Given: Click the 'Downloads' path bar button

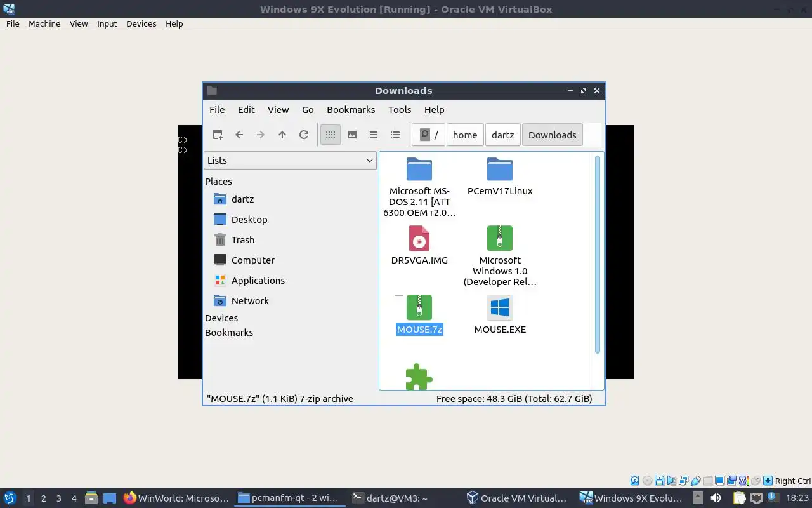Looking at the screenshot, I should 553,135.
